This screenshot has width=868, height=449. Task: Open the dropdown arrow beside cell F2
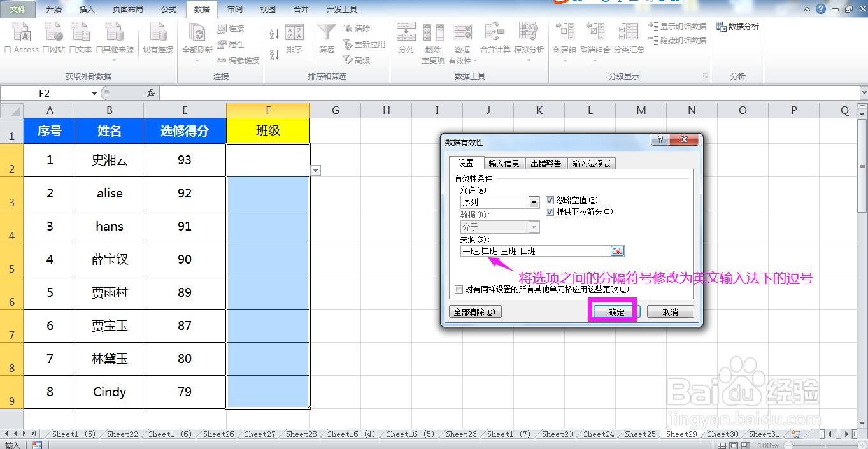tap(316, 171)
